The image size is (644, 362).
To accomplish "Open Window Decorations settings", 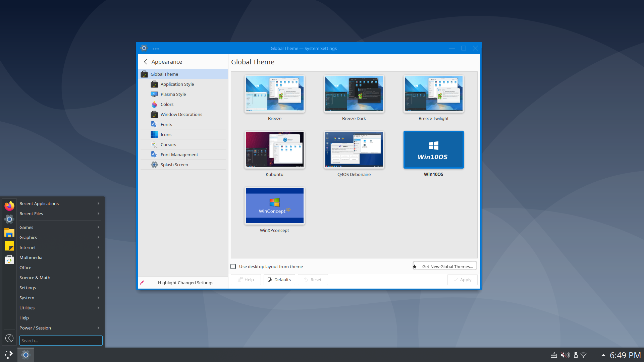I will [183, 114].
